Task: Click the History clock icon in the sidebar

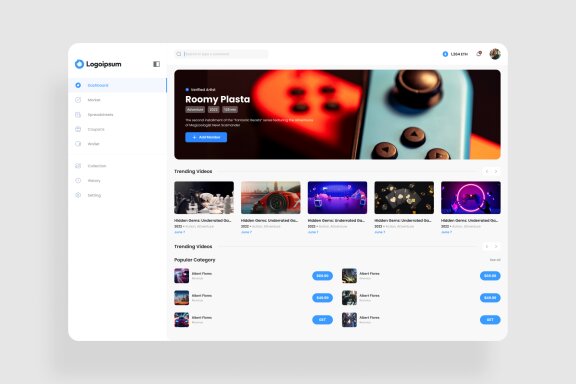Action: coord(78,180)
